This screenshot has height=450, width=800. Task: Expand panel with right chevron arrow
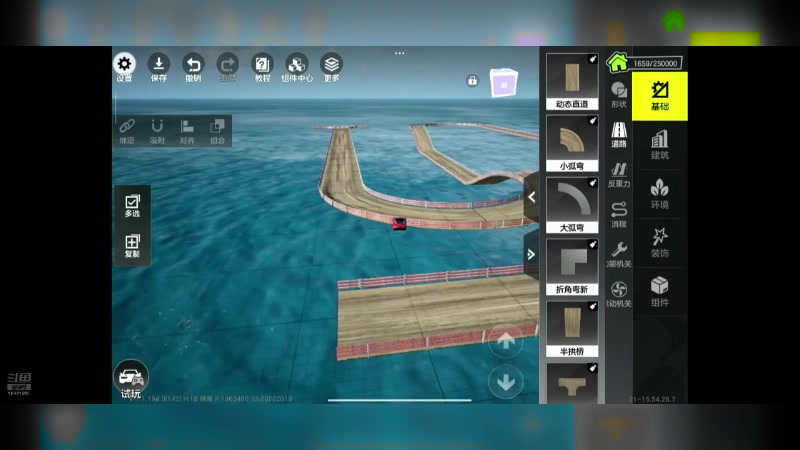(x=531, y=254)
